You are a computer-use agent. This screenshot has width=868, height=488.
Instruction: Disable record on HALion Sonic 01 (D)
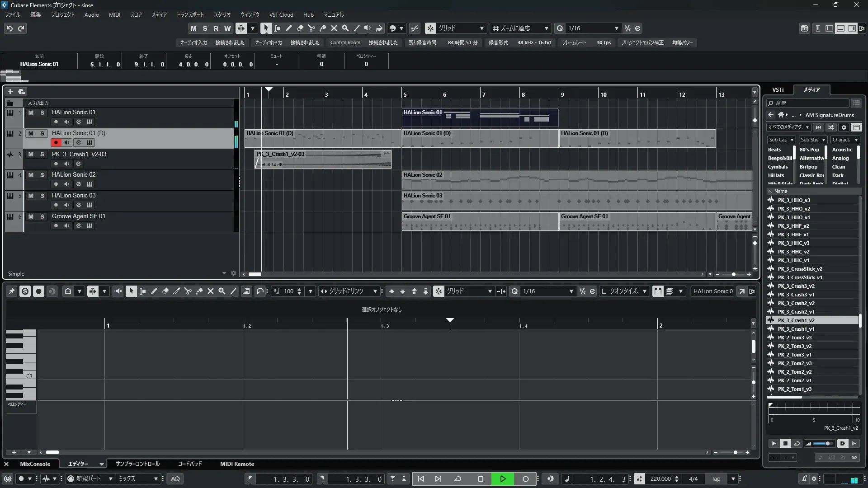(56, 142)
